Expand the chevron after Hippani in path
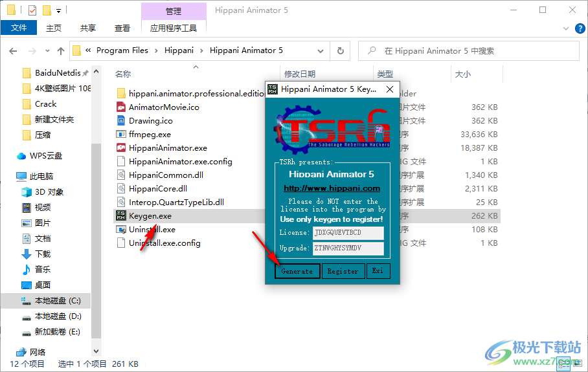This screenshot has width=588, height=372. (201, 50)
